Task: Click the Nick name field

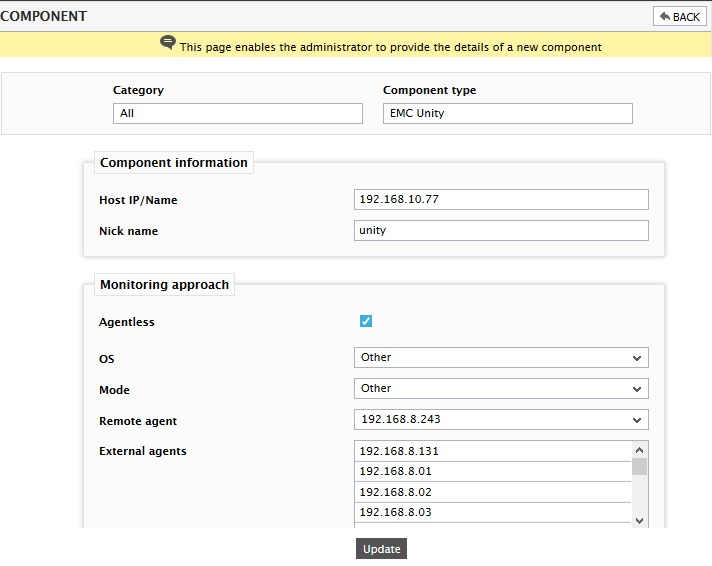Action: 501,230
